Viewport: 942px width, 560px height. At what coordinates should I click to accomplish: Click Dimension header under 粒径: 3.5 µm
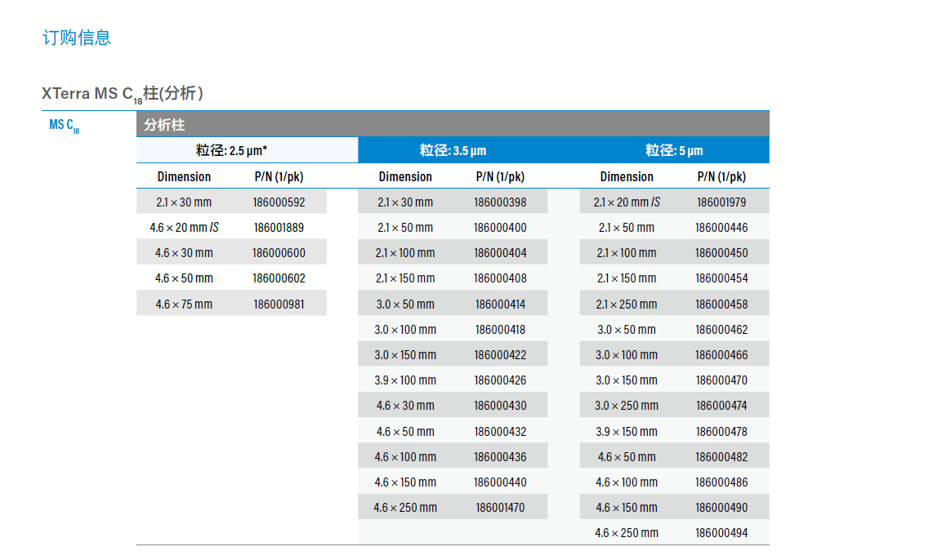tap(405, 176)
